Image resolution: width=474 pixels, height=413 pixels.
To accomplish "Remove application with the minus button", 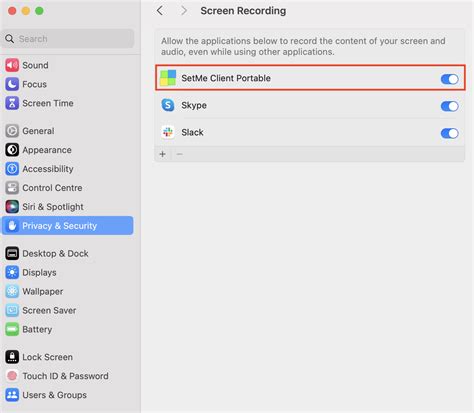I will point(179,154).
